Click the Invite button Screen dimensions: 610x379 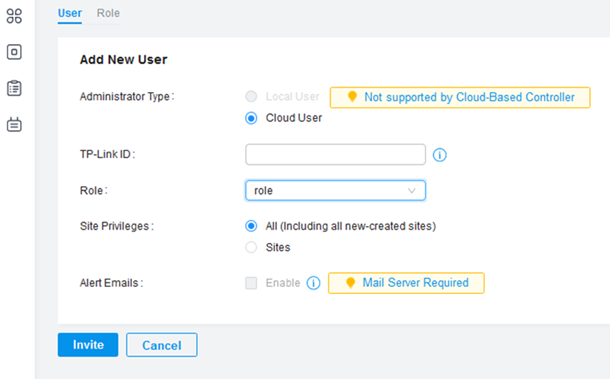(x=88, y=345)
